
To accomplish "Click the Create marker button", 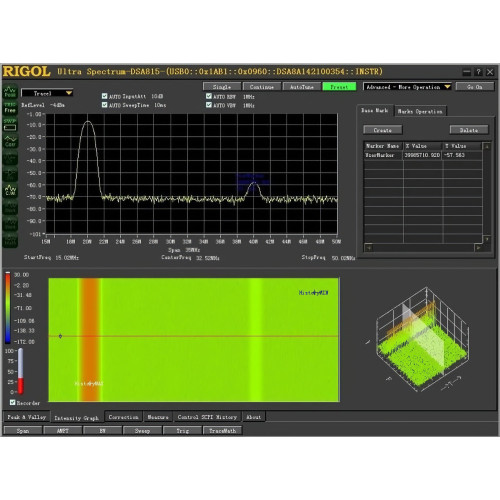I will point(383,130).
